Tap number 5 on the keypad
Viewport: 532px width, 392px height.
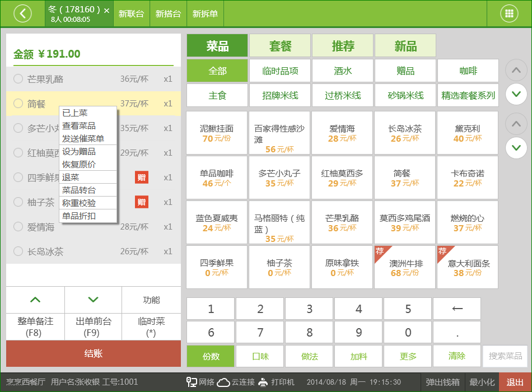[408, 309]
